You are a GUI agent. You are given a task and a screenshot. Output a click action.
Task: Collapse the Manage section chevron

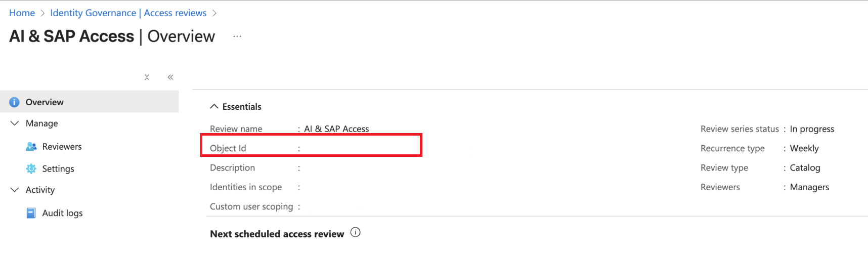tap(15, 123)
